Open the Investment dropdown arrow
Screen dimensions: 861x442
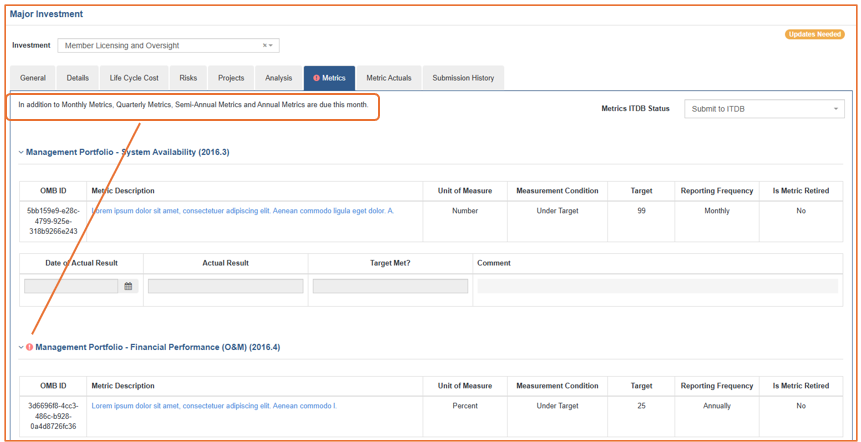271,46
